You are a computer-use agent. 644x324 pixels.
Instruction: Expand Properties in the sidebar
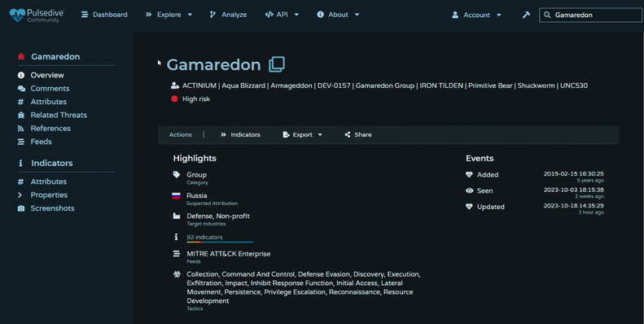click(49, 195)
